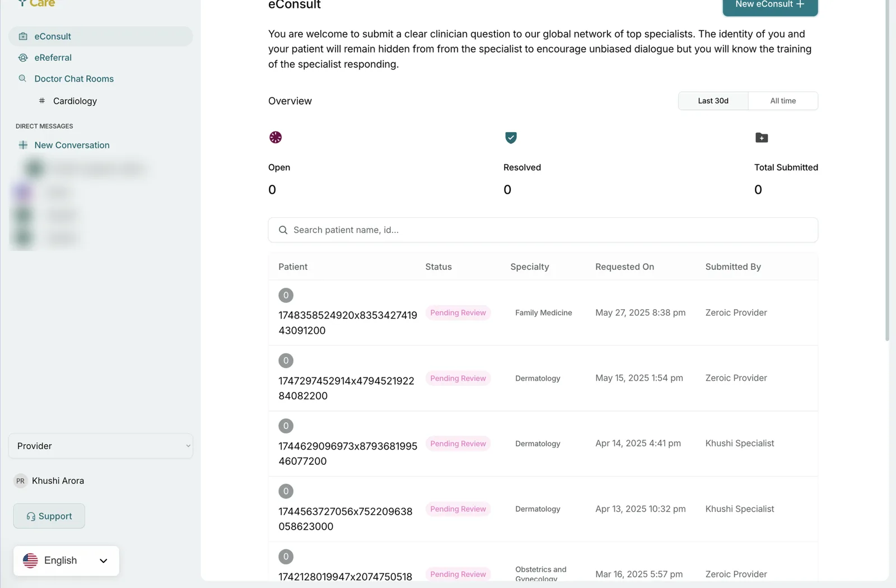Open the Provider role dropdown

point(101,446)
